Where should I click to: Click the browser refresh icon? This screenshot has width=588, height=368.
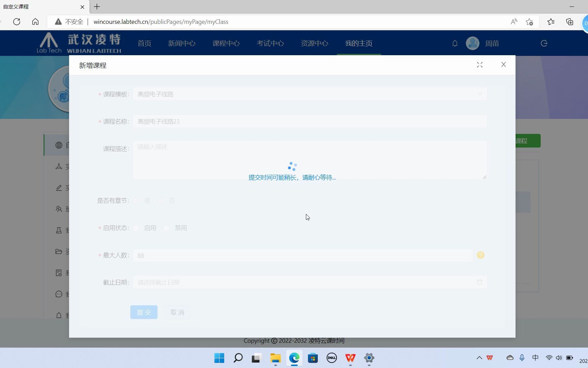pyautogui.click(x=17, y=22)
